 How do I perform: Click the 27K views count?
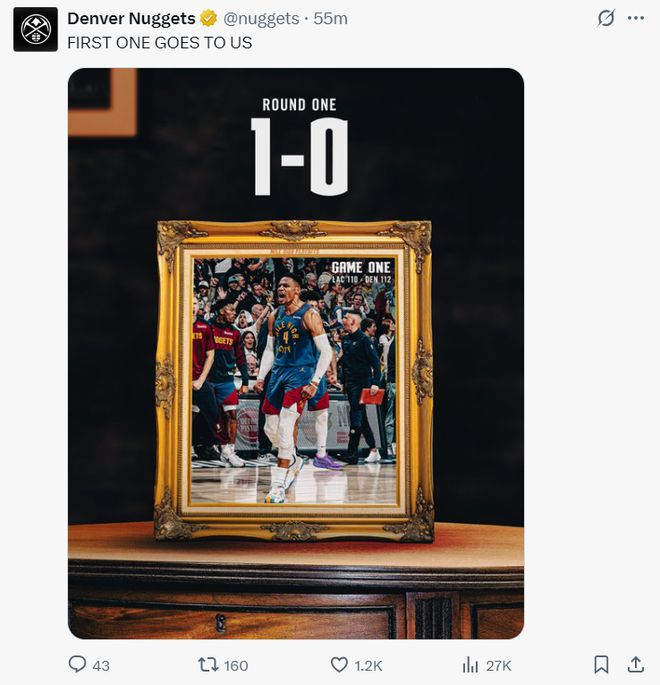498,666
